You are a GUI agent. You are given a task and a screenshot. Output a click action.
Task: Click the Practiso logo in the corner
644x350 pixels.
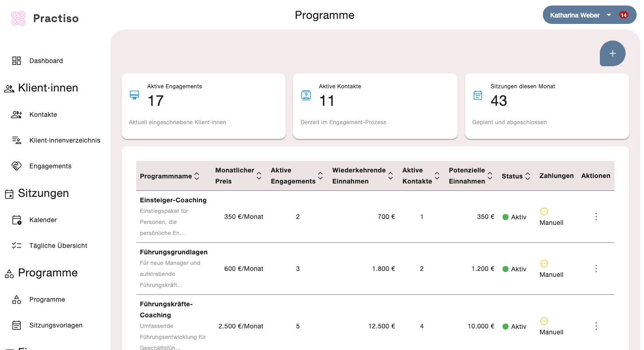click(x=18, y=18)
